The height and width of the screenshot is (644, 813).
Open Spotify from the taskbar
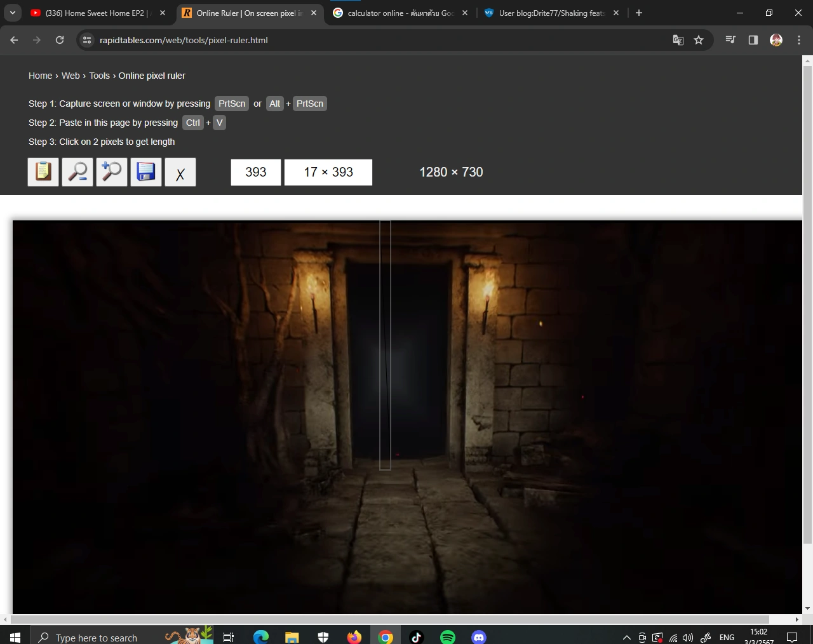point(447,637)
